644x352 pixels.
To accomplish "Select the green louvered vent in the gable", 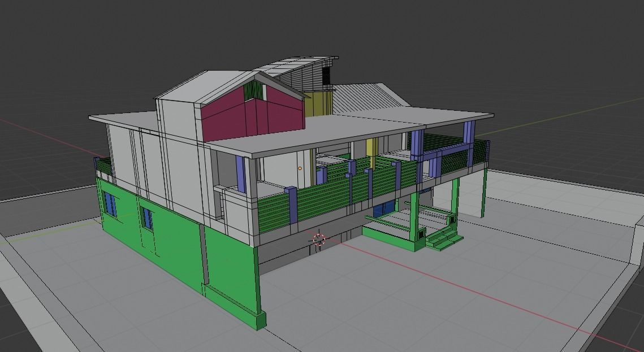I will coord(253,90).
